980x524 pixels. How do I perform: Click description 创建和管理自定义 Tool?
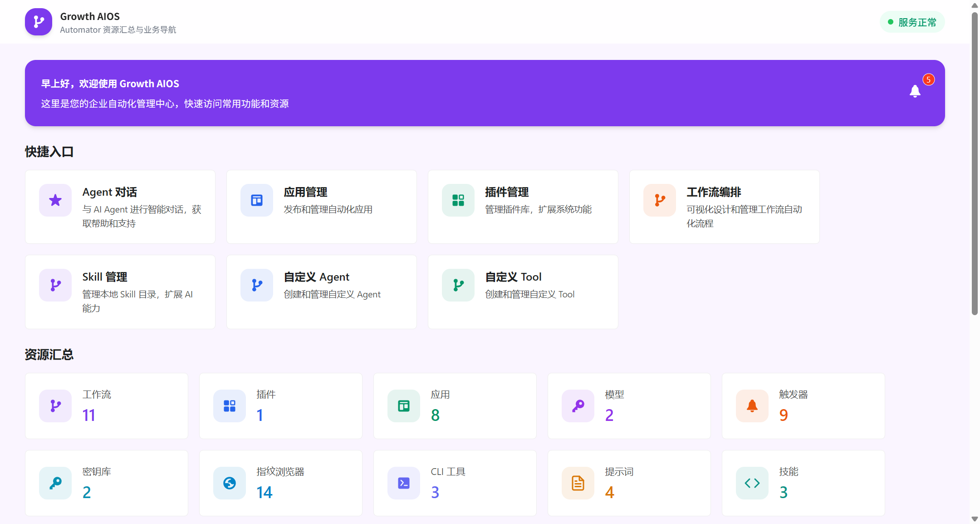[530, 294]
